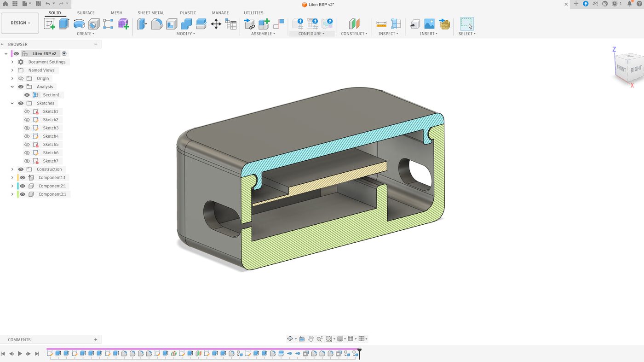This screenshot has width=644, height=362.
Task: Select the Extrude tool
Action: tap(64, 24)
